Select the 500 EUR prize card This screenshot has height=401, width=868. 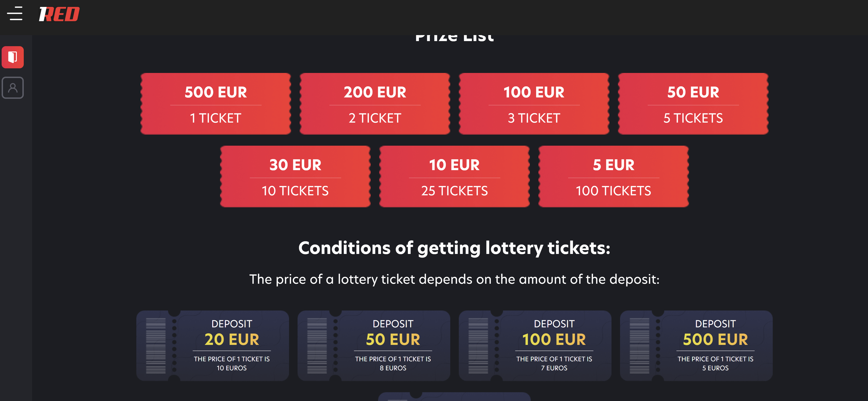[216, 104]
